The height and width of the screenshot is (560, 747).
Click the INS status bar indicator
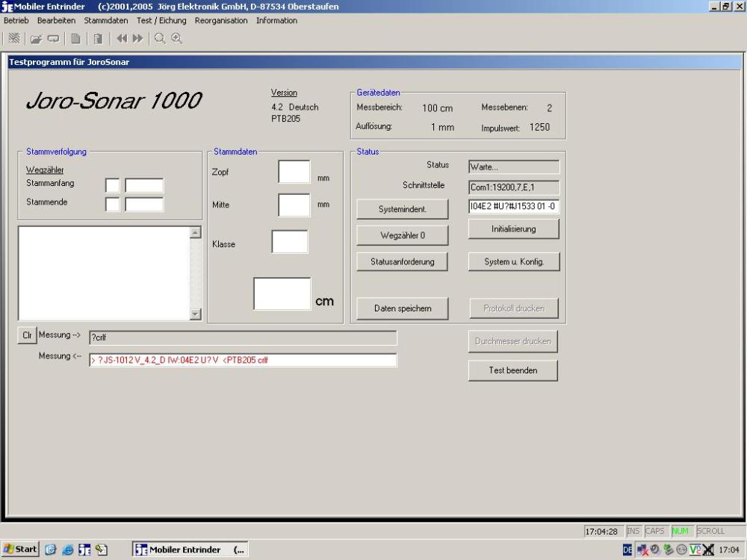(x=633, y=531)
